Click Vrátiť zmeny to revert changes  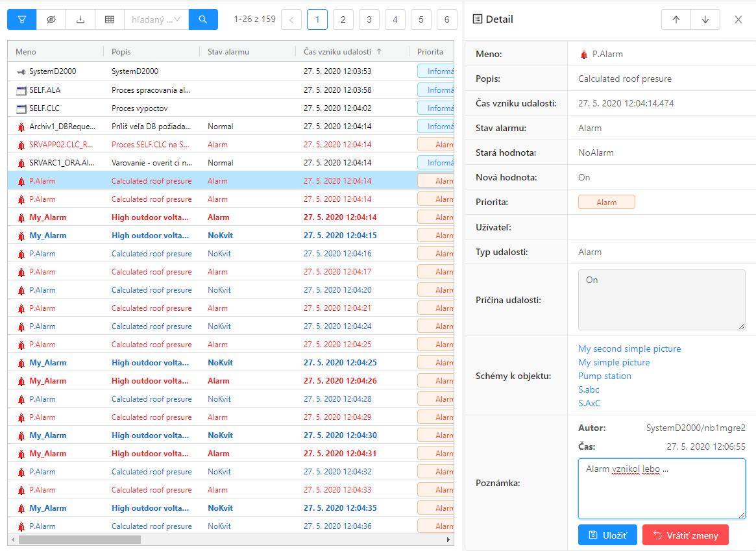685,535
